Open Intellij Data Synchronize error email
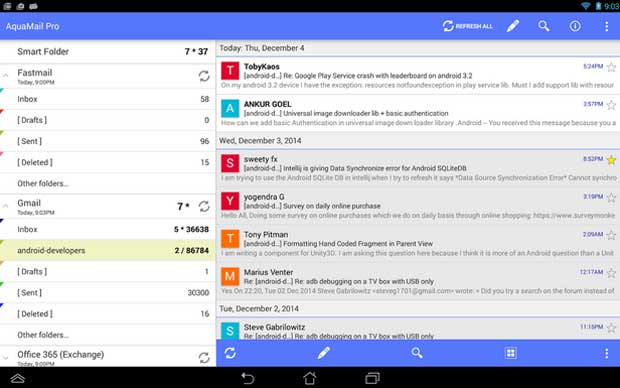The width and height of the screenshot is (620, 388). click(418, 168)
